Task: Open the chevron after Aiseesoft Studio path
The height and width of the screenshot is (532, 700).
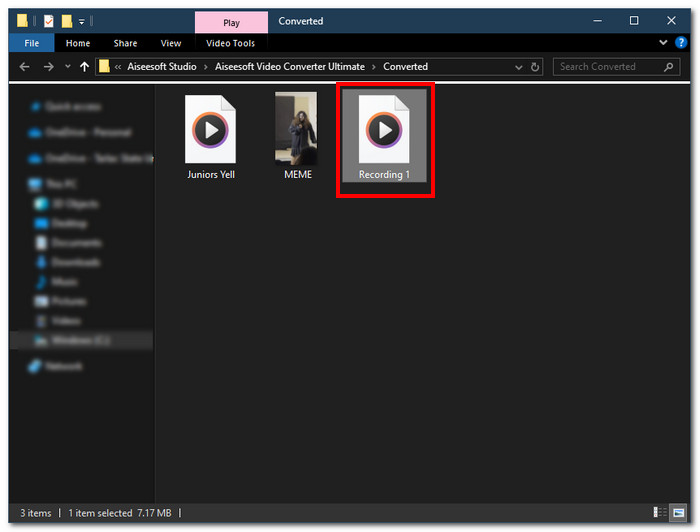Action: [x=205, y=67]
